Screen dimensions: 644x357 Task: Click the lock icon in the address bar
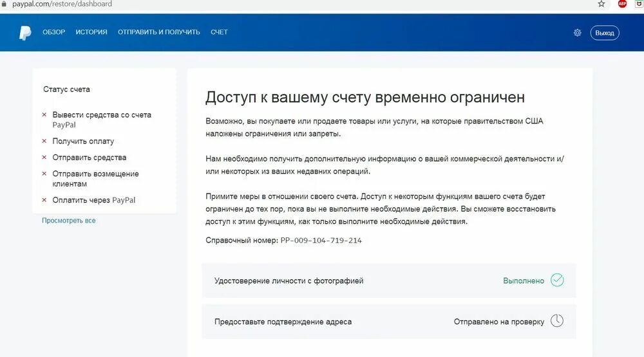4,4
